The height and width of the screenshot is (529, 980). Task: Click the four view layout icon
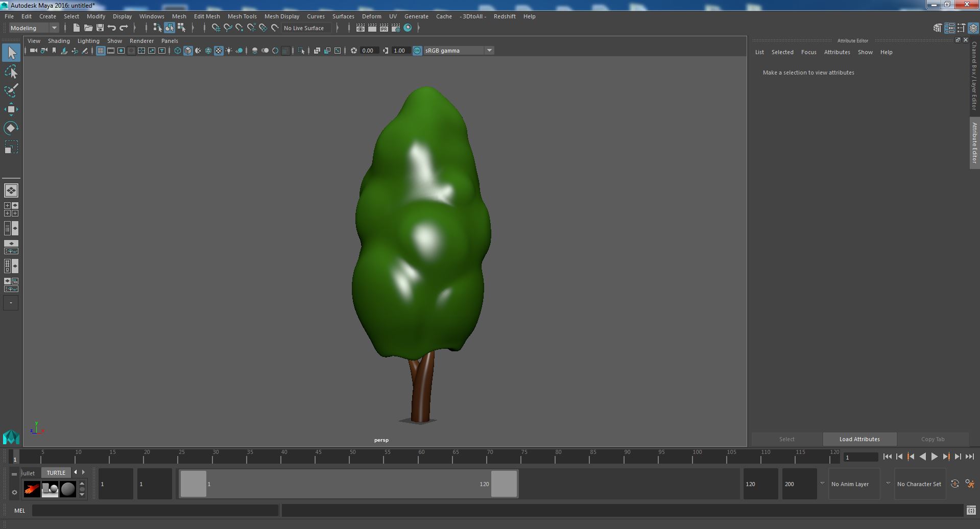(x=11, y=209)
